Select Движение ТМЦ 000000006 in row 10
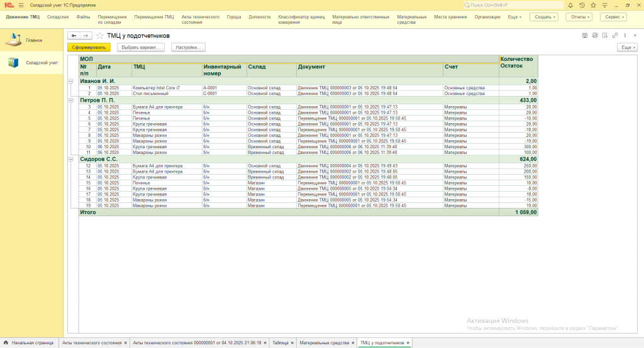644x348 pixels. 370,146
